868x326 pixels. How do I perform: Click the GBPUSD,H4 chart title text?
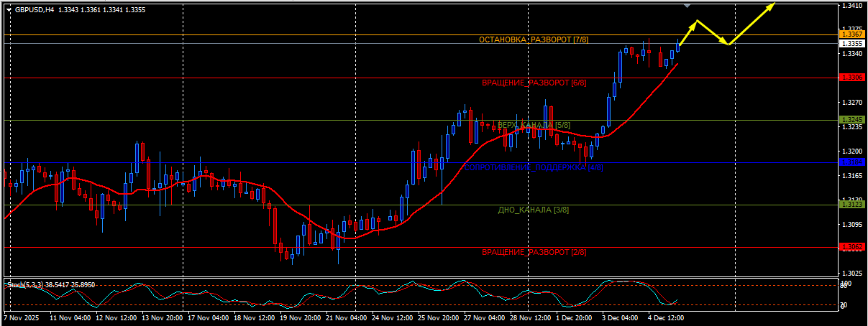[x=35, y=10]
